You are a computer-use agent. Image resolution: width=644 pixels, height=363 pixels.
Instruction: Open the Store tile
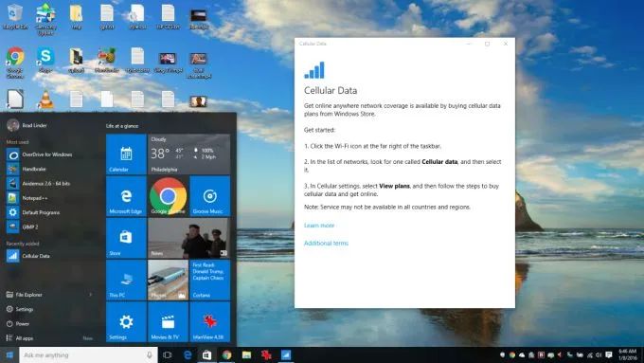coord(126,238)
